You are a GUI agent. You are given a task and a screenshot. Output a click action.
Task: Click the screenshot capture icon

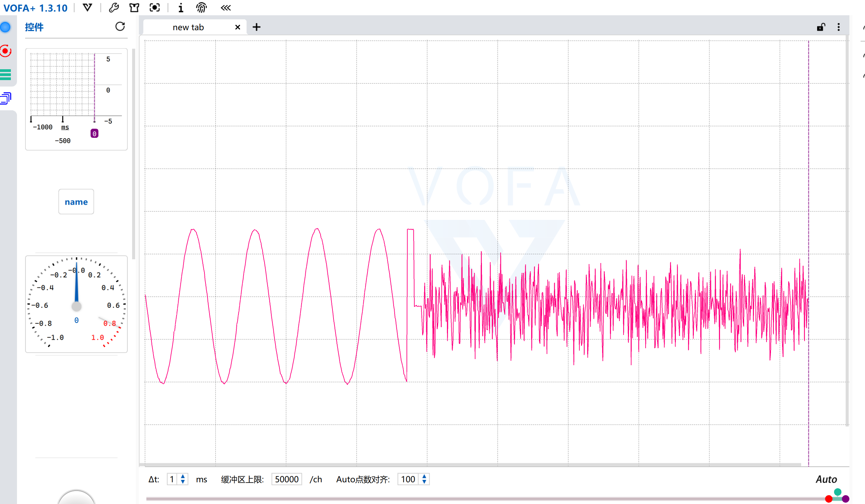(x=155, y=7)
